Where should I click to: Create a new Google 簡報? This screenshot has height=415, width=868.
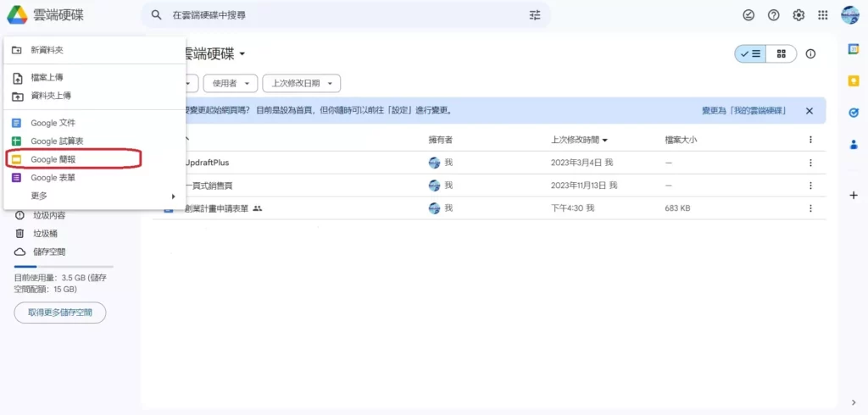pos(95,159)
